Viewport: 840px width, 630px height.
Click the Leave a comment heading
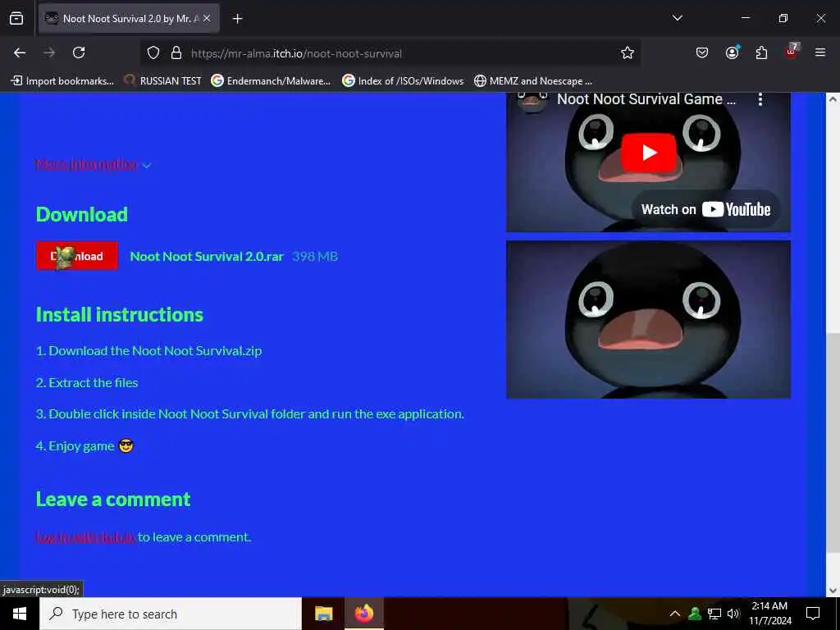[x=113, y=500]
